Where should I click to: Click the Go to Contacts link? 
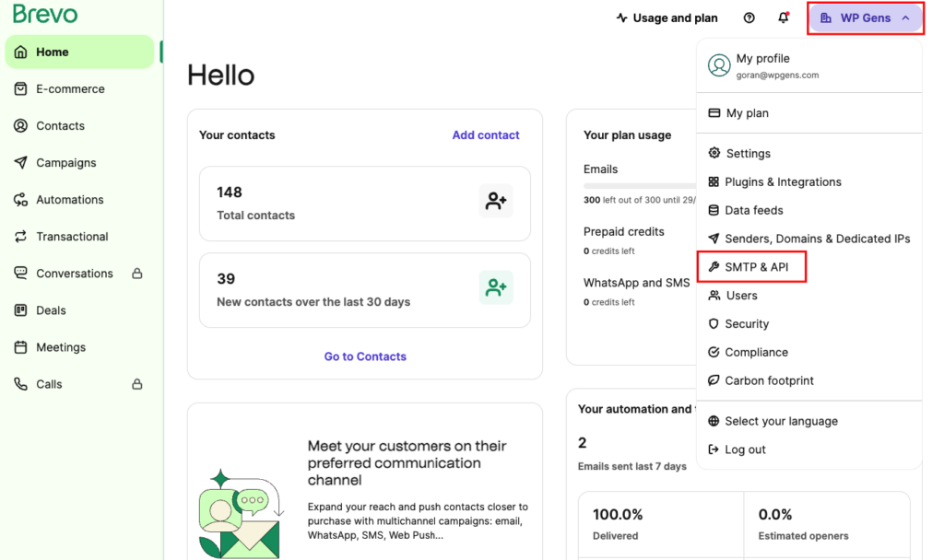365,356
